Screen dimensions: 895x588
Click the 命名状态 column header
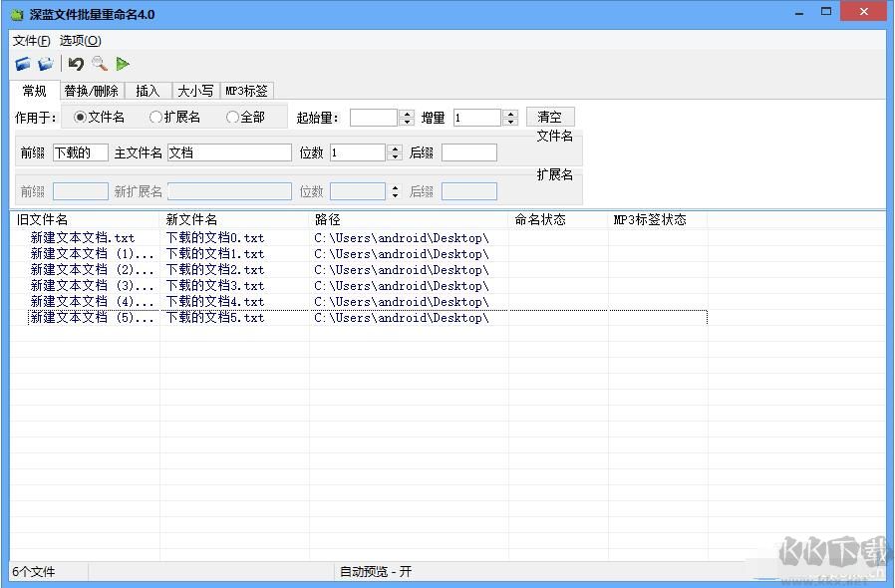click(558, 220)
